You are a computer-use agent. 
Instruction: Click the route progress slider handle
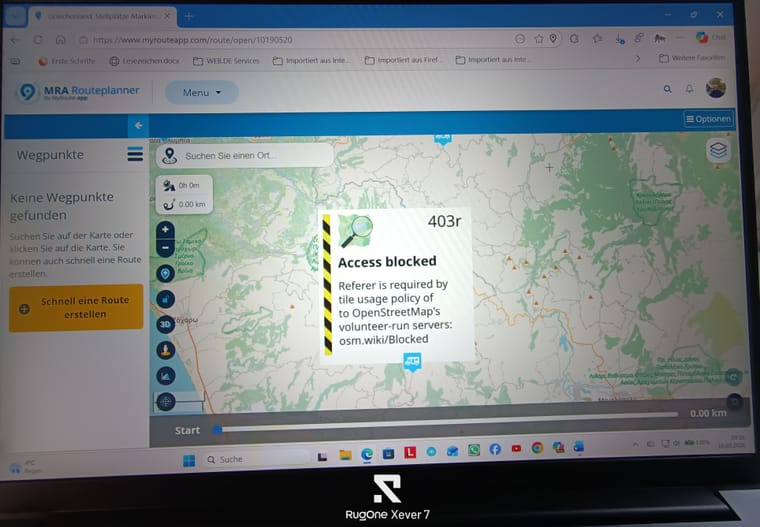218,429
